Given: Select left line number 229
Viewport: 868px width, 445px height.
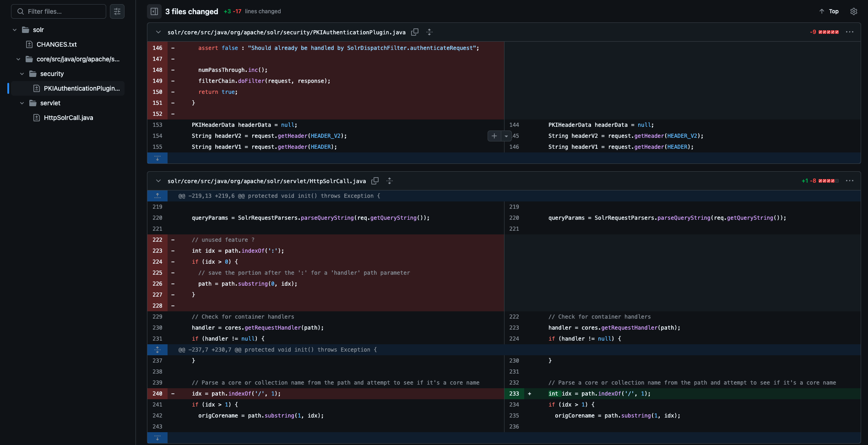Looking at the screenshot, I should click(x=157, y=317).
